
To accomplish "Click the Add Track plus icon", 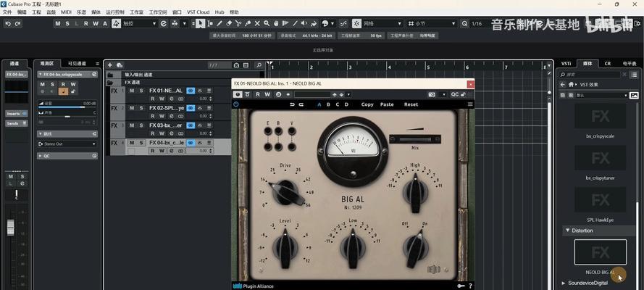I will [x=109, y=65].
